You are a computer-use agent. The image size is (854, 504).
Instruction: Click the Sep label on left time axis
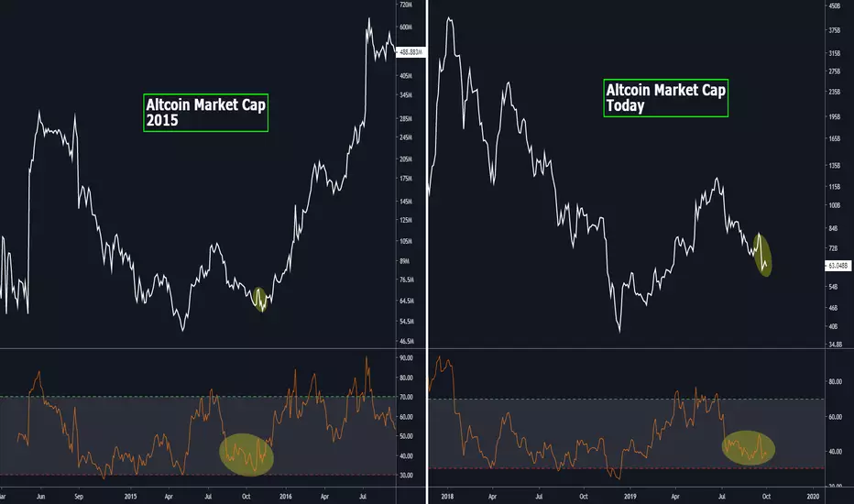(79, 497)
